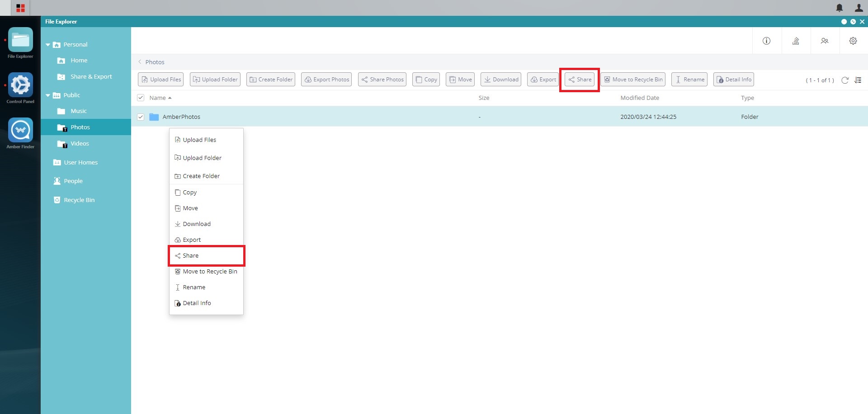The width and height of the screenshot is (868, 414).
Task: Collapse the Personal tree section
Action: [48, 45]
